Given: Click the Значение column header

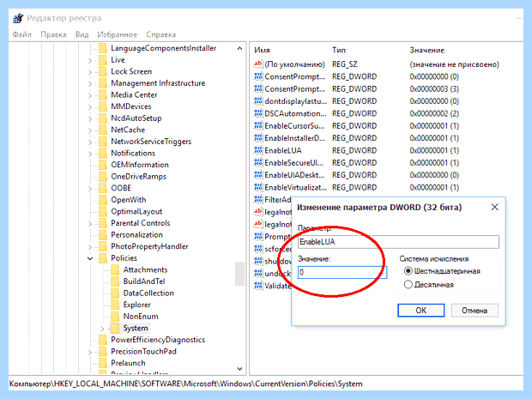Looking at the screenshot, I should (x=426, y=51).
